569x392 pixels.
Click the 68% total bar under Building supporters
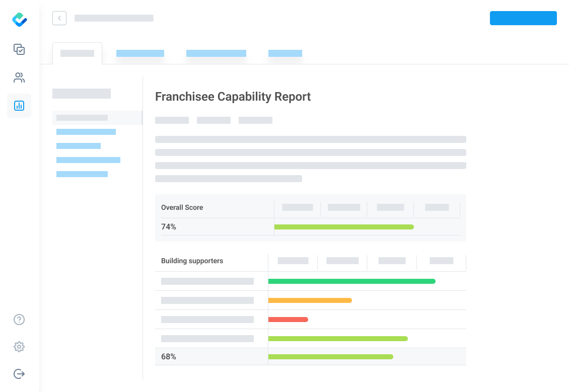[331, 357]
